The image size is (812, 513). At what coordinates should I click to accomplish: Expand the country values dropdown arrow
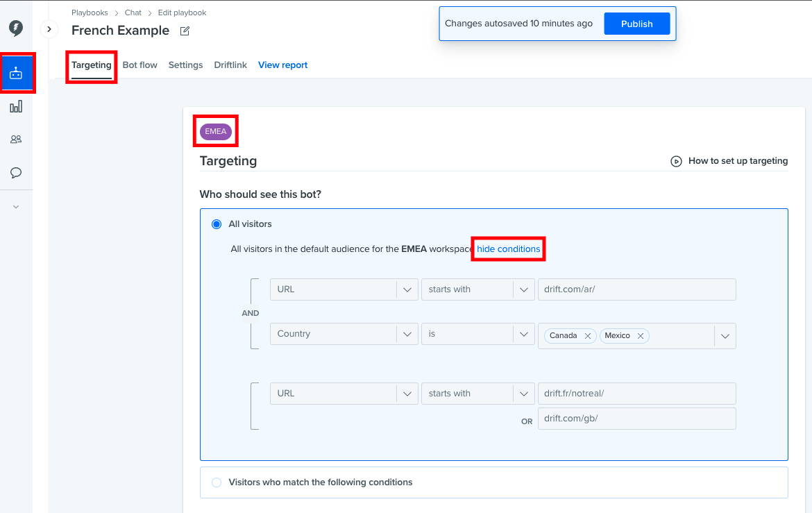(725, 336)
